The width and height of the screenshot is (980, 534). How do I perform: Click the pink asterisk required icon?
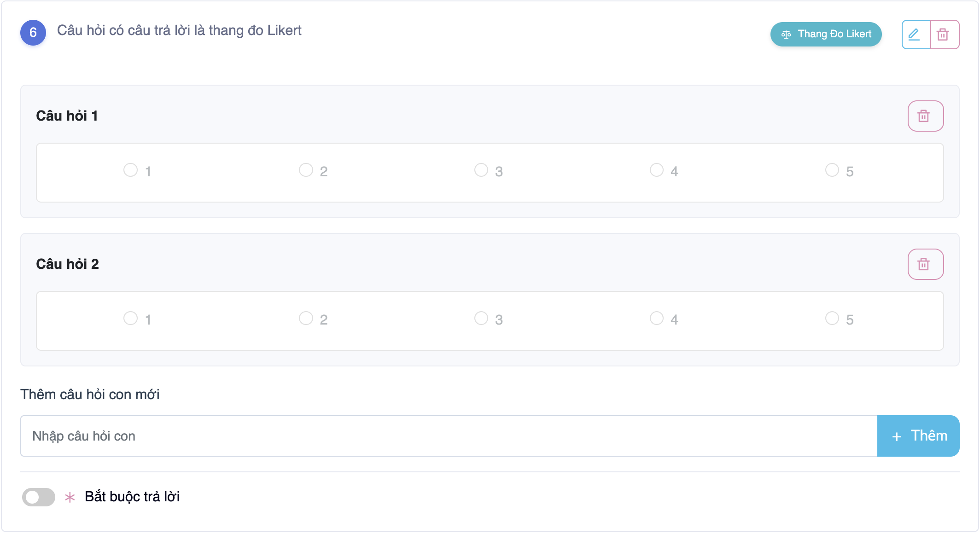click(70, 497)
